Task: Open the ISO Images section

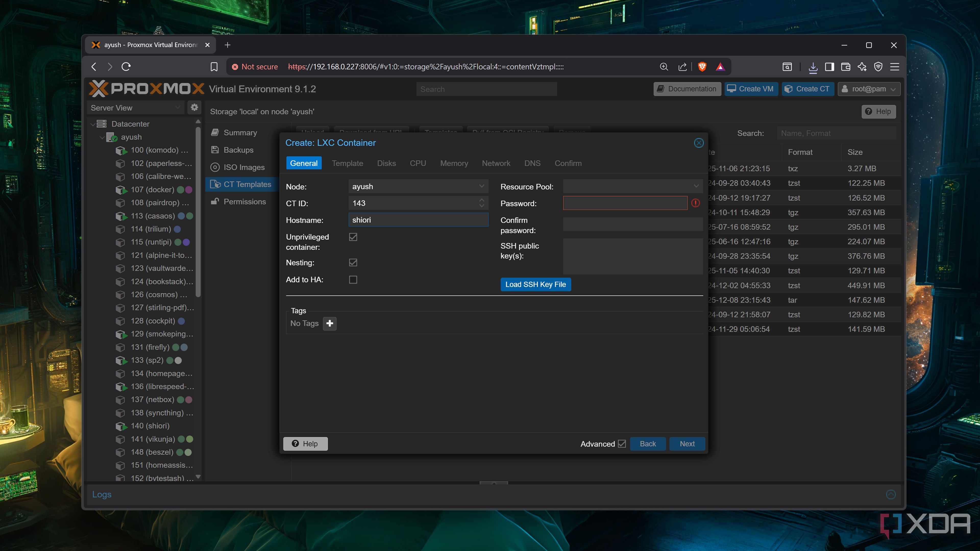Action: [x=243, y=167]
